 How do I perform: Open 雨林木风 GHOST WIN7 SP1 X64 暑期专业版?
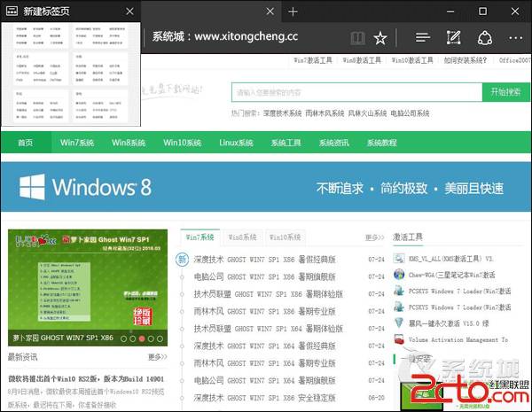pos(264,363)
